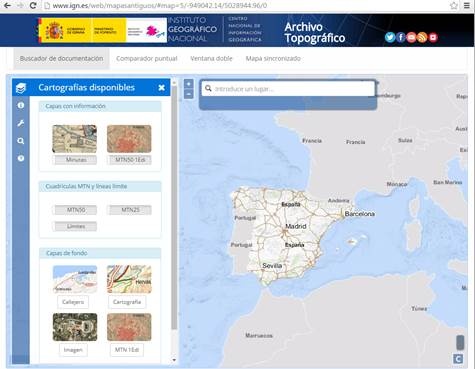Close the Cartografías disponibles panel
The width and height of the screenshot is (475, 369).
pos(162,88)
